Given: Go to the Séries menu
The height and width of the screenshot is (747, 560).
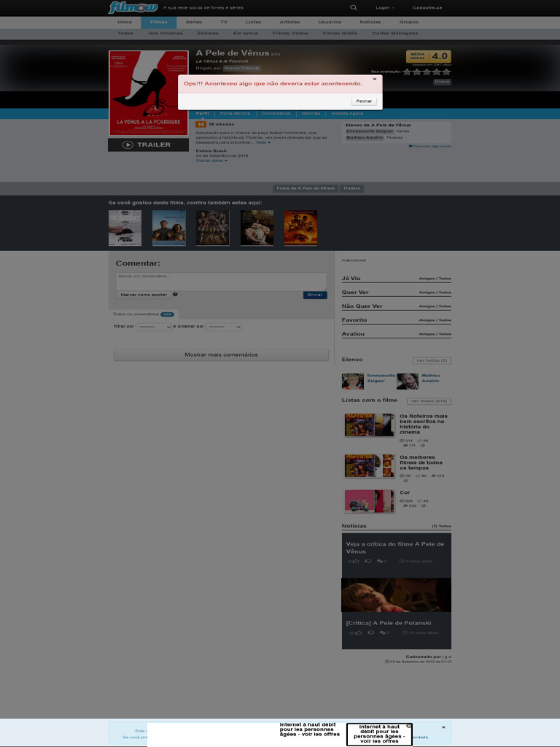Looking at the screenshot, I should tap(194, 22).
